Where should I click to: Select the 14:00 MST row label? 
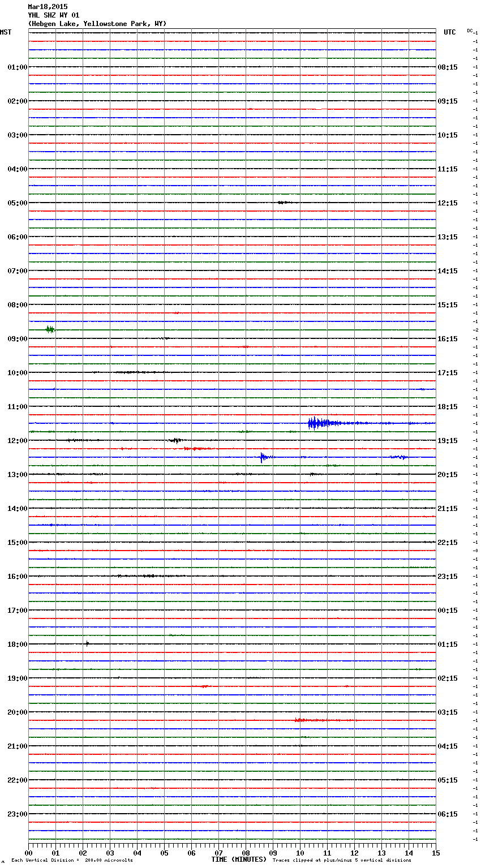(18, 509)
